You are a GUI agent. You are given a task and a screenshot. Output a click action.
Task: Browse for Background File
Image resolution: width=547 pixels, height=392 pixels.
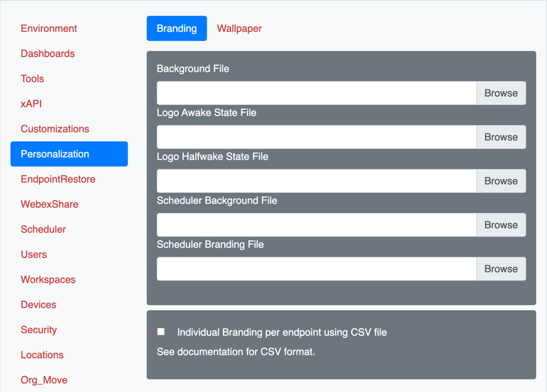coord(501,93)
